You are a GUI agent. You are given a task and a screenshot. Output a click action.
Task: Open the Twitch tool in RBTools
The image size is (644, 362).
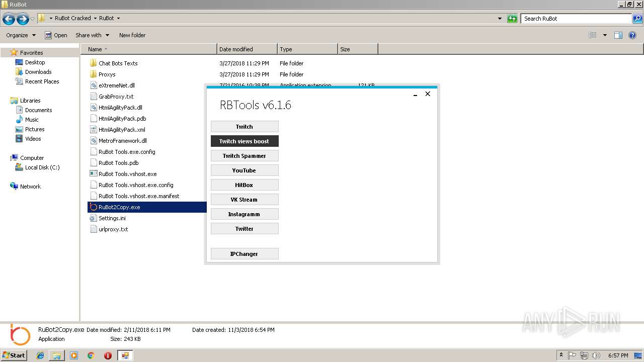[245, 127]
